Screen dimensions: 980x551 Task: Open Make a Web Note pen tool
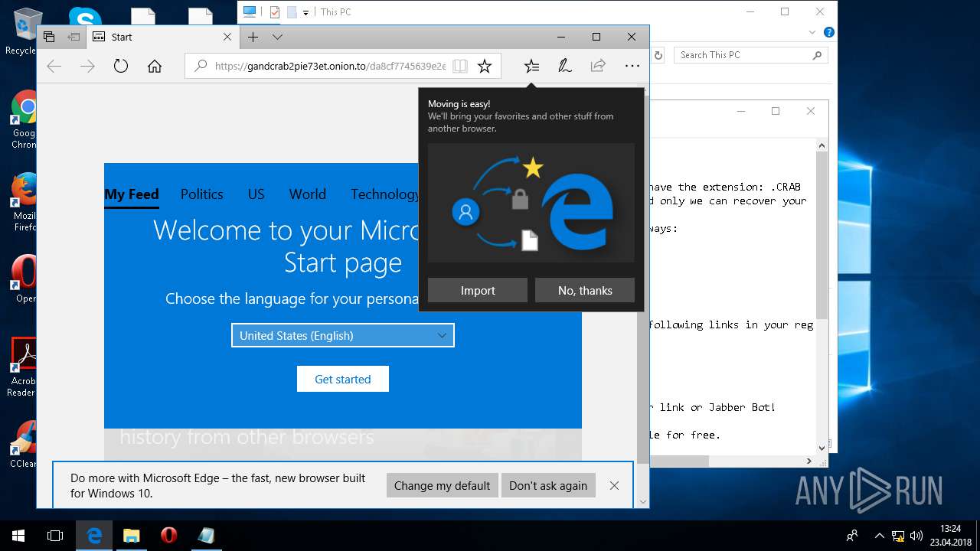[x=565, y=67]
